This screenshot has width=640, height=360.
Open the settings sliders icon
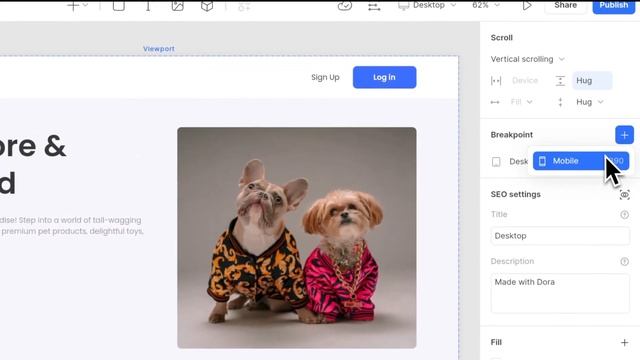point(374,6)
